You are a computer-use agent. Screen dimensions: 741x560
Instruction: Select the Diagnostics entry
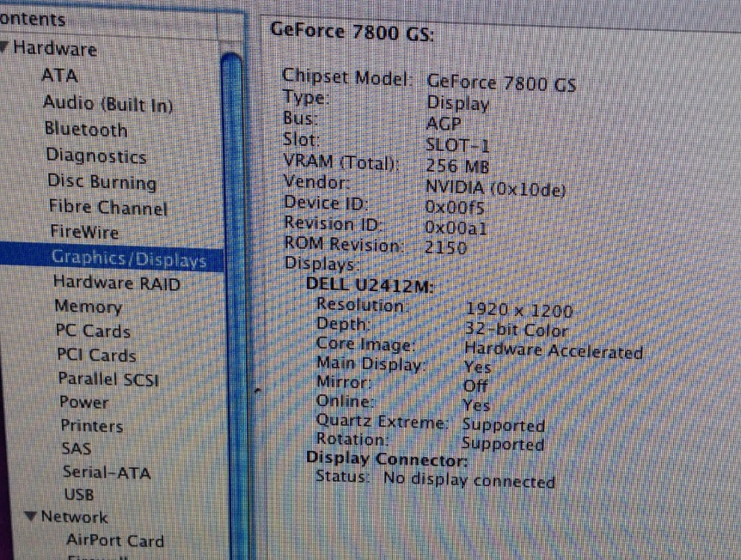(96, 155)
